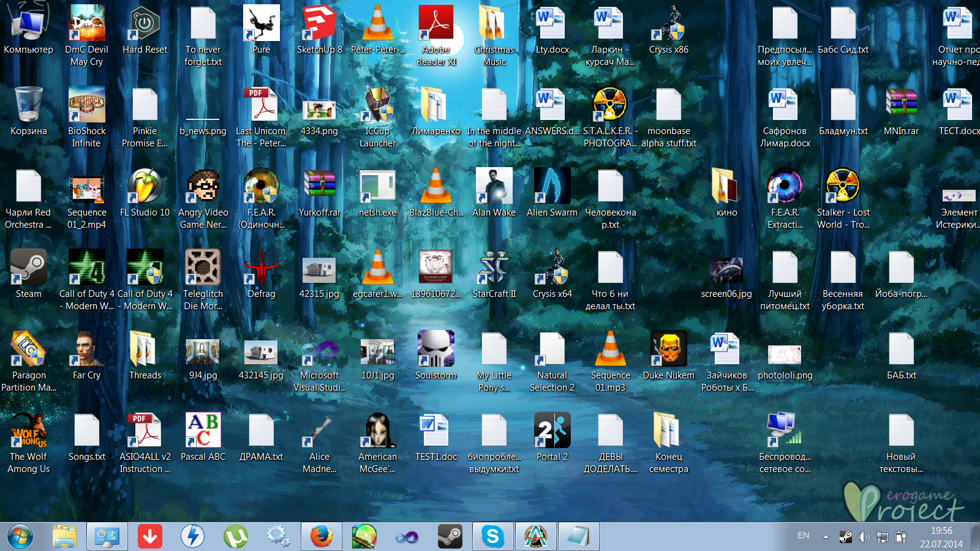Click the EN language indicator

(804, 536)
